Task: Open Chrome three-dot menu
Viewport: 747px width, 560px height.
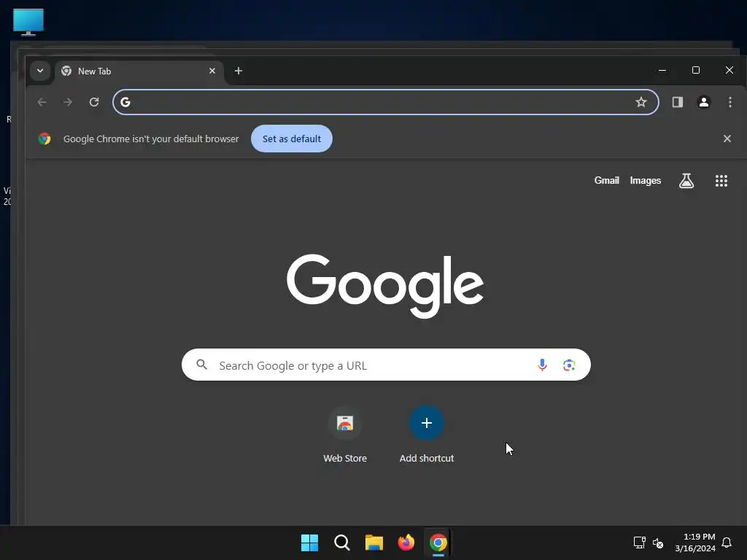Action: (729, 102)
